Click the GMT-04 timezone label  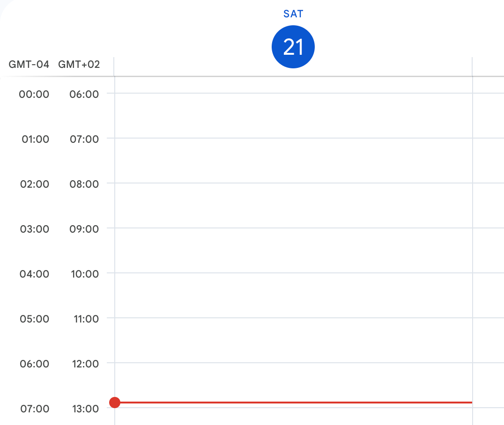pyautogui.click(x=29, y=64)
